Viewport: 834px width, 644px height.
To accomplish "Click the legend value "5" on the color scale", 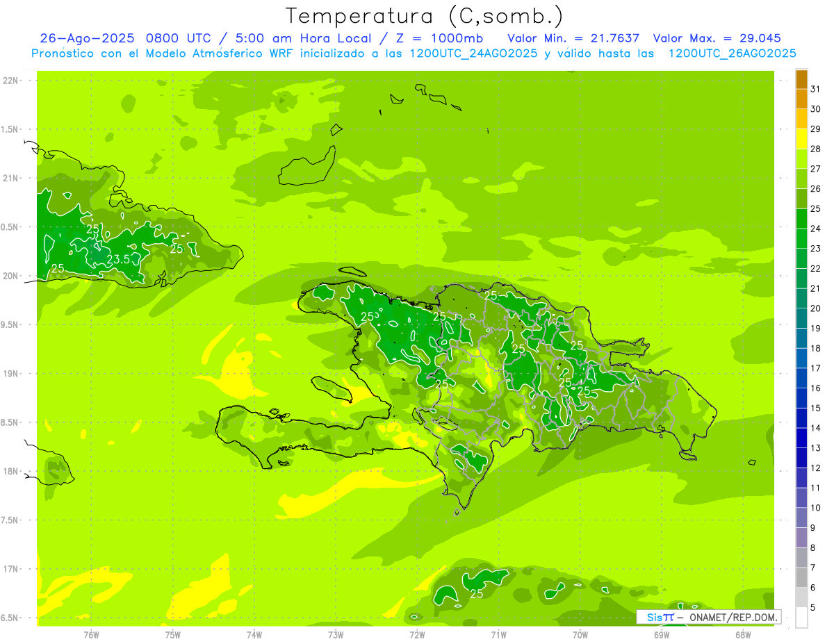I will pyautogui.click(x=813, y=608).
